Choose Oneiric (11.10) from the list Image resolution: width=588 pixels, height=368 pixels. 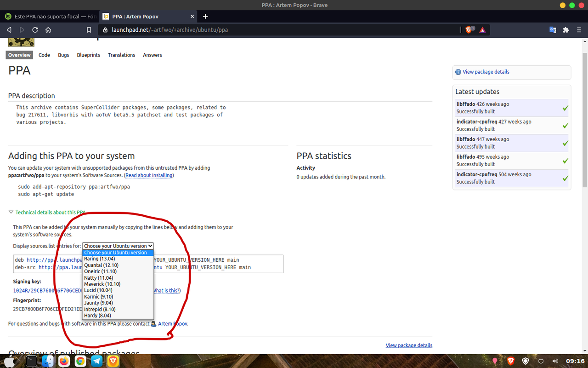118,271
